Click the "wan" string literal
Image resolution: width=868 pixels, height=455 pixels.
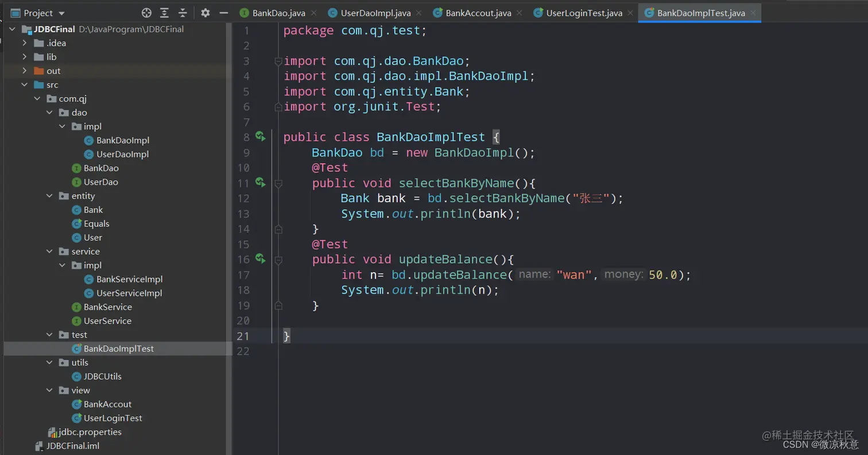tap(574, 275)
